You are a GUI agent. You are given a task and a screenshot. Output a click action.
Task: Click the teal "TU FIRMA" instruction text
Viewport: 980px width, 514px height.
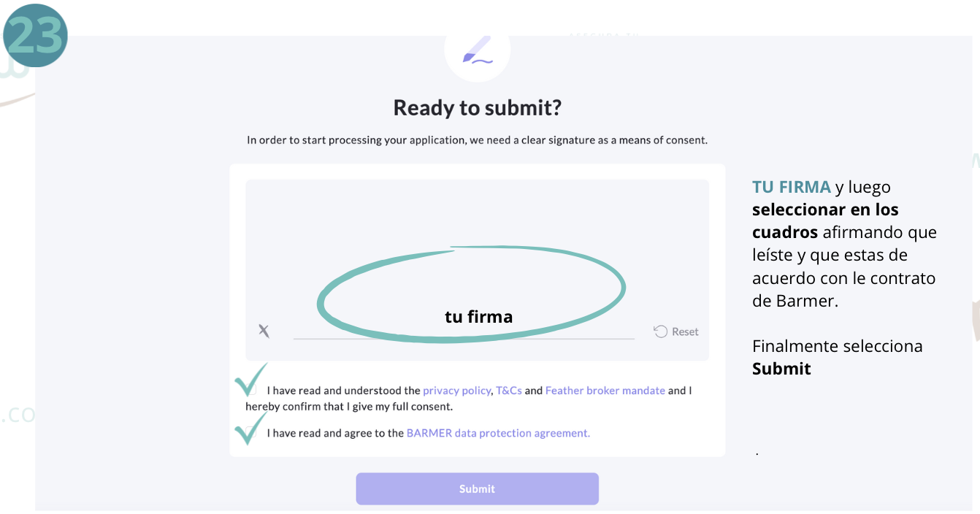791,187
